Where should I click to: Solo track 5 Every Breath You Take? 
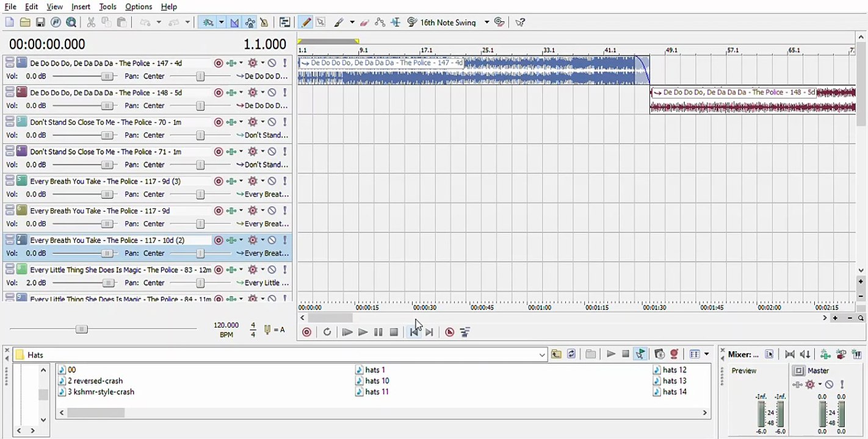(284, 181)
